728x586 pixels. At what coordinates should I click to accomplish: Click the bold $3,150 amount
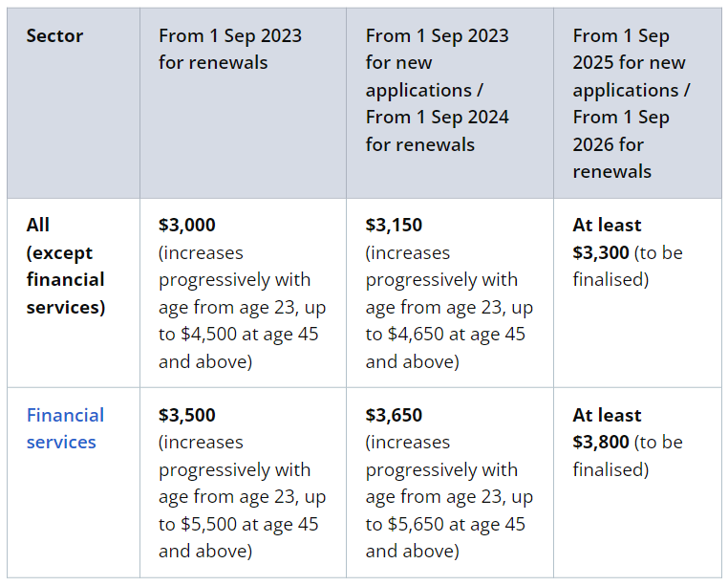coord(394,226)
